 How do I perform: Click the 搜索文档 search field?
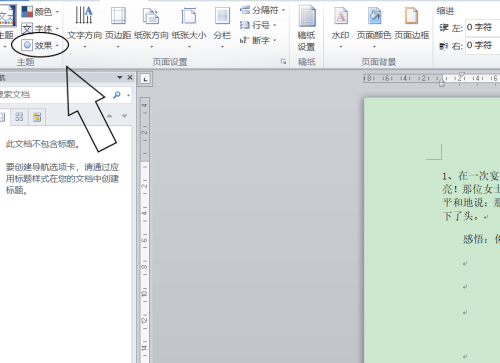(55, 95)
